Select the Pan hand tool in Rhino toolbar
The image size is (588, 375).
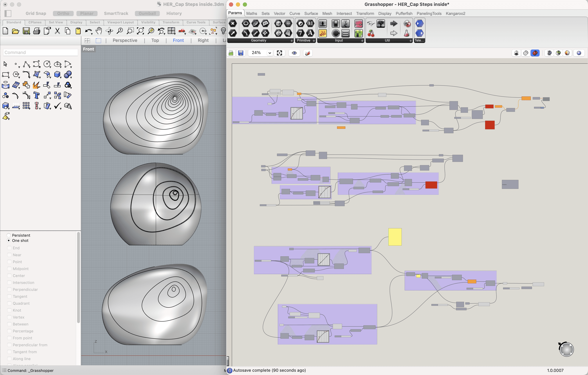click(99, 31)
